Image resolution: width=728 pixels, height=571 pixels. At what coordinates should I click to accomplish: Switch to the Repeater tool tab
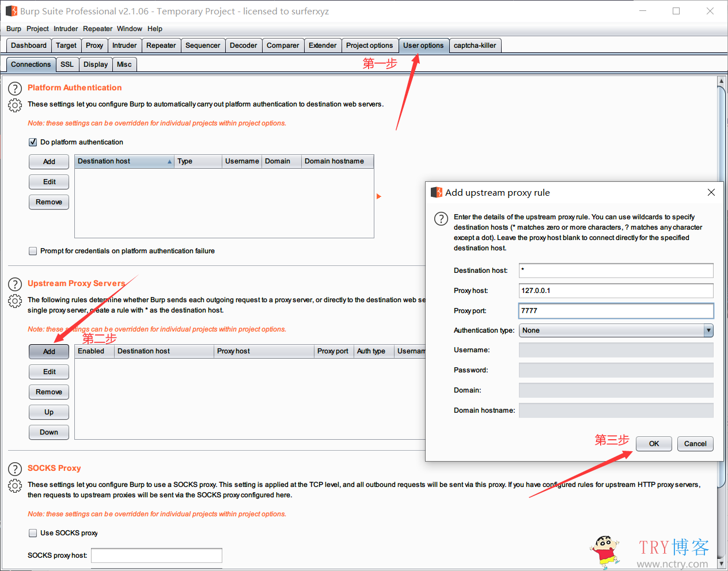tap(161, 45)
